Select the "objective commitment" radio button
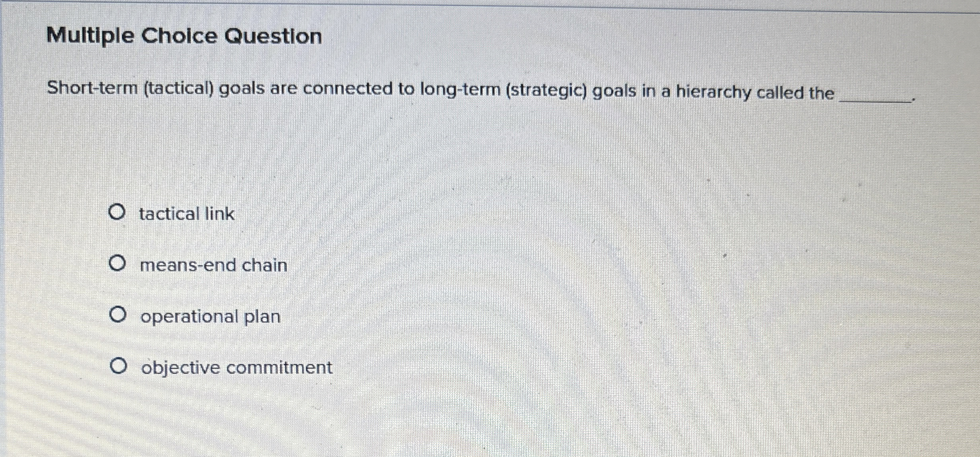 pos(118,366)
